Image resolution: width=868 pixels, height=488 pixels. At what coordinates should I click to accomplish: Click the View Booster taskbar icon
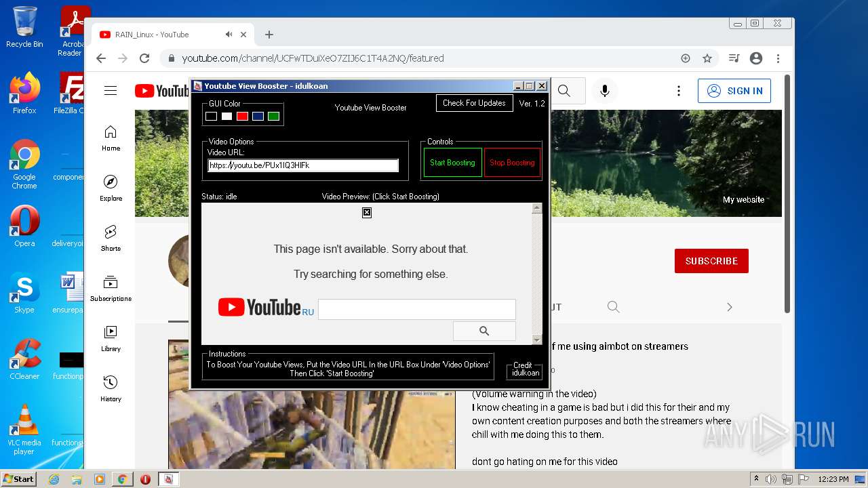click(168, 479)
